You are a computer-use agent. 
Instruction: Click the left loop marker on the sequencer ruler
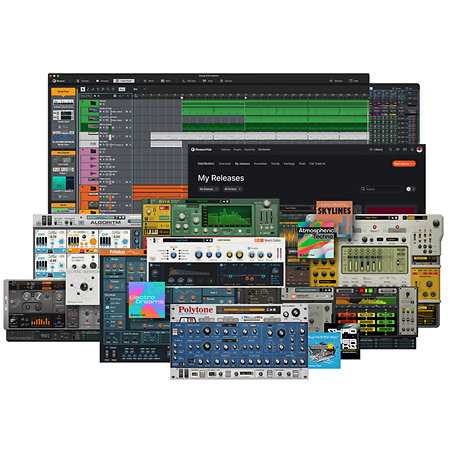(182, 98)
